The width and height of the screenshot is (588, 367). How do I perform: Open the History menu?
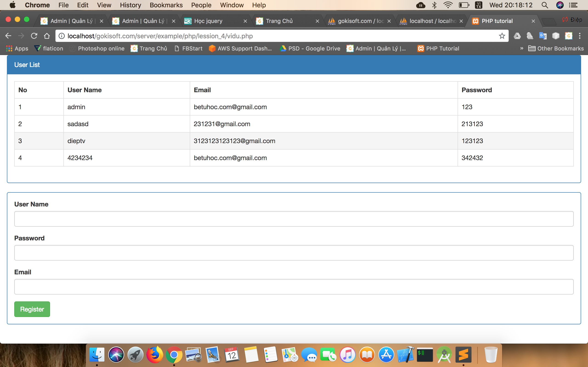coord(130,5)
